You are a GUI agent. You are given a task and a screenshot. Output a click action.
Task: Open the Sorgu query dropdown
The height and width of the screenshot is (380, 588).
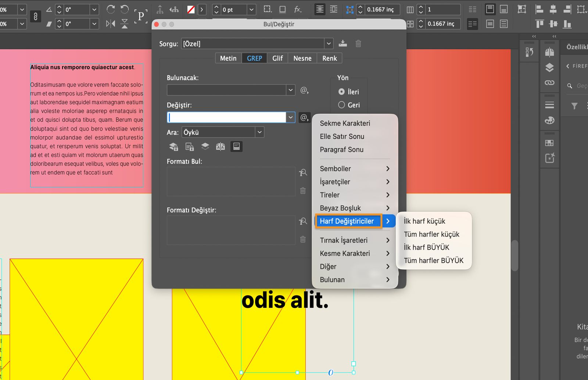(329, 43)
